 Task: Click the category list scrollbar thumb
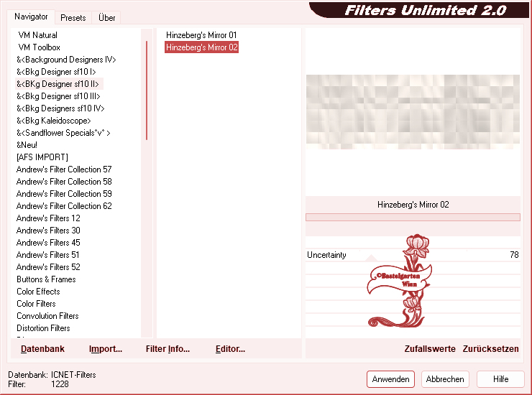[x=147, y=90]
